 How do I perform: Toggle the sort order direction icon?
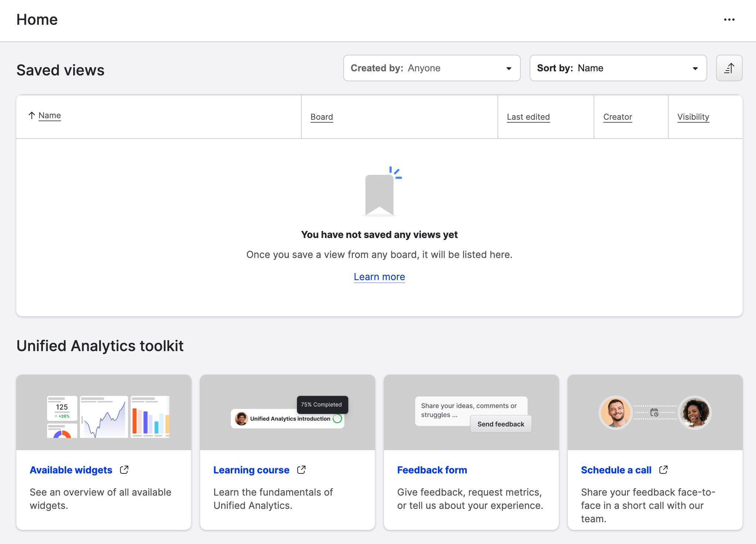(729, 68)
